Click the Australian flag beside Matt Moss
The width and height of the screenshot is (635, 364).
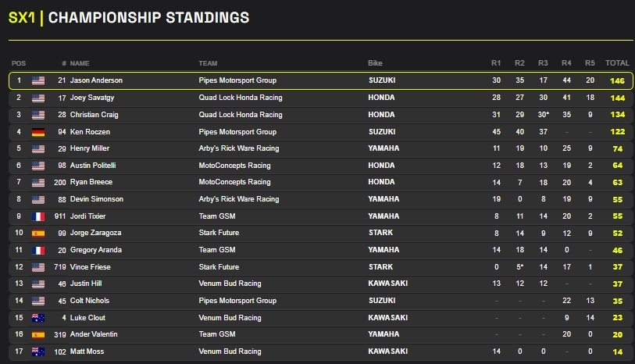[x=39, y=352]
